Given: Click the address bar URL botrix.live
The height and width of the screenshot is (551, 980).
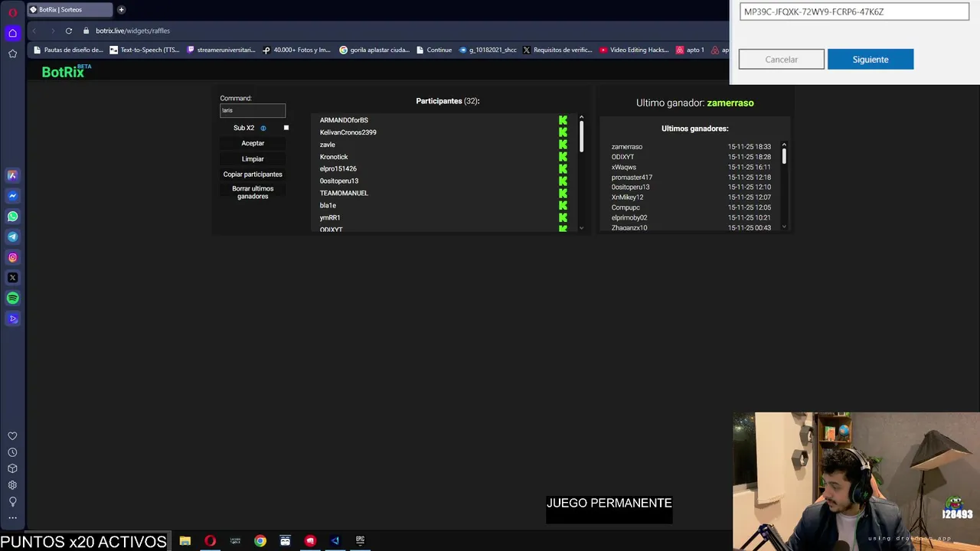Looking at the screenshot, I should [x=133, y=31].
